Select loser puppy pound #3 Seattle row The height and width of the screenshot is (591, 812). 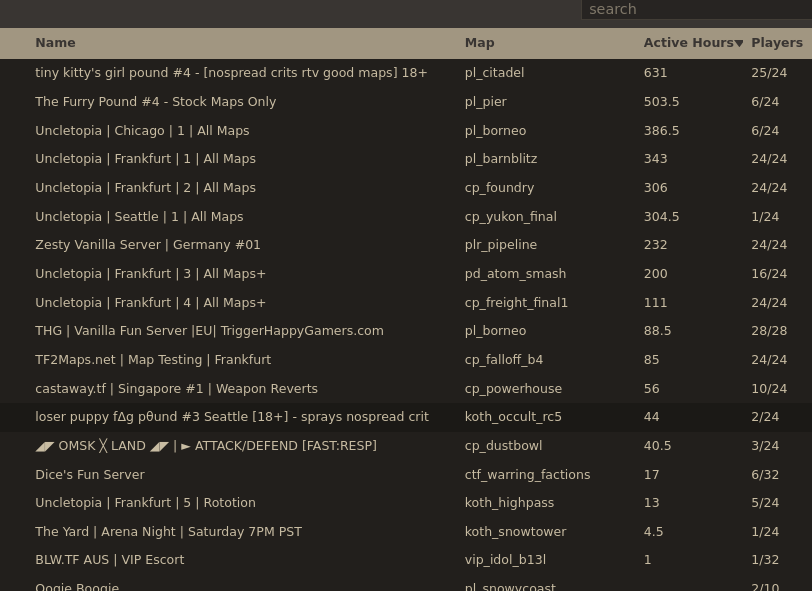click(x=406, y=416)
